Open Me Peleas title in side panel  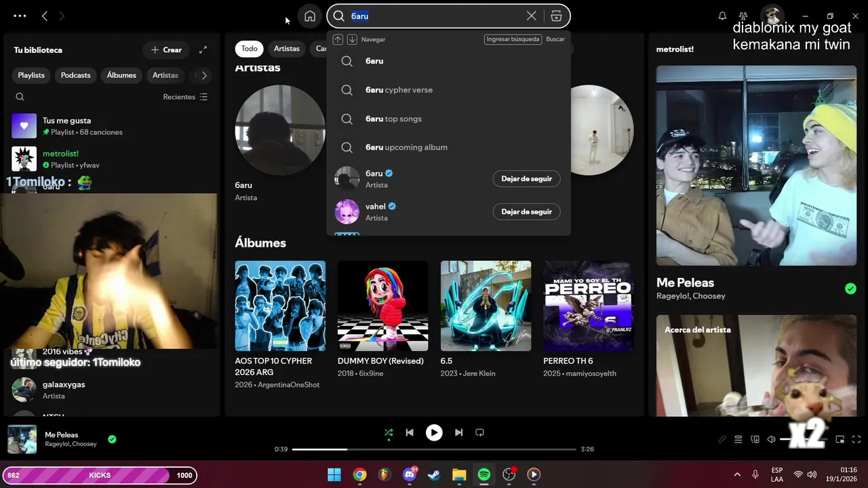pyautogui.click(x=685, y=283)
